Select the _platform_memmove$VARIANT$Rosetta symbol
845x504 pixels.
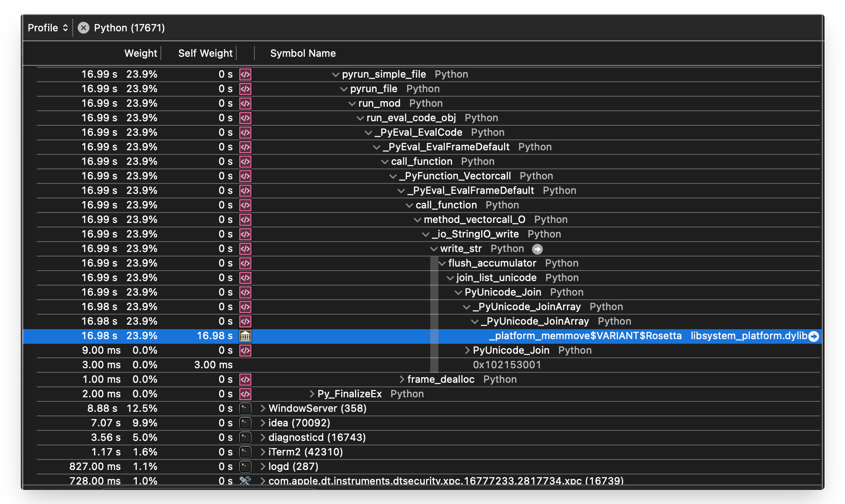[585, 336]
